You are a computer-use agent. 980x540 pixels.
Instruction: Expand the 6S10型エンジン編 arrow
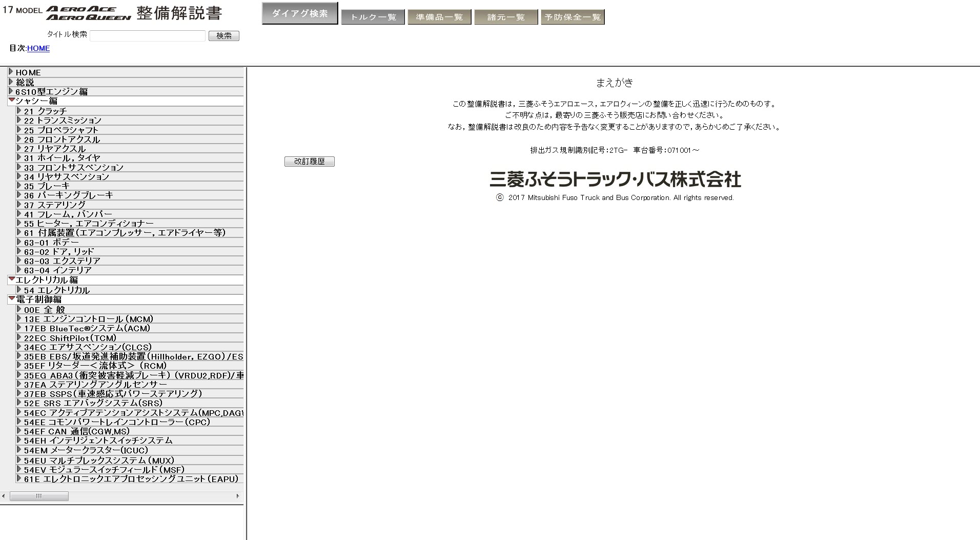pyautogui.click(x=11, y=91)
